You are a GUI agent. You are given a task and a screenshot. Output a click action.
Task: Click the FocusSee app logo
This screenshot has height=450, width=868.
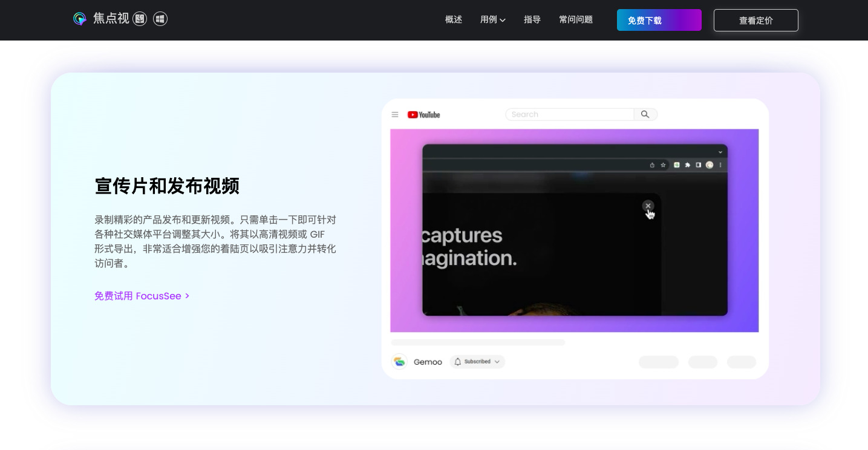pos(79,19)
